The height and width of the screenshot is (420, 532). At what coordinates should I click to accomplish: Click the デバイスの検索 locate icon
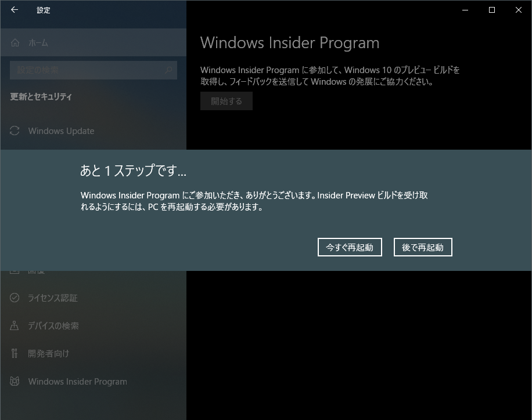[x=14, y=325]
